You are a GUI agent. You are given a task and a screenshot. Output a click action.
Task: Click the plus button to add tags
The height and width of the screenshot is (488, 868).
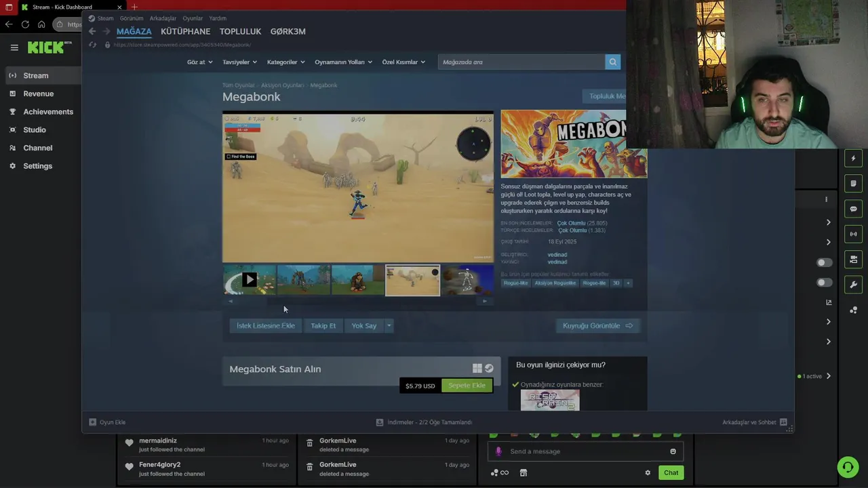[x=628, y=283]
